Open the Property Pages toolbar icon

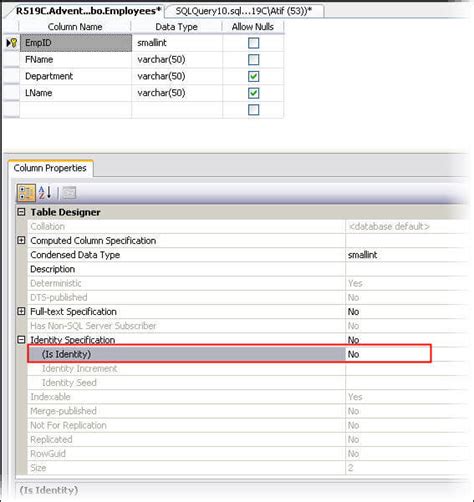pos(69,193)
